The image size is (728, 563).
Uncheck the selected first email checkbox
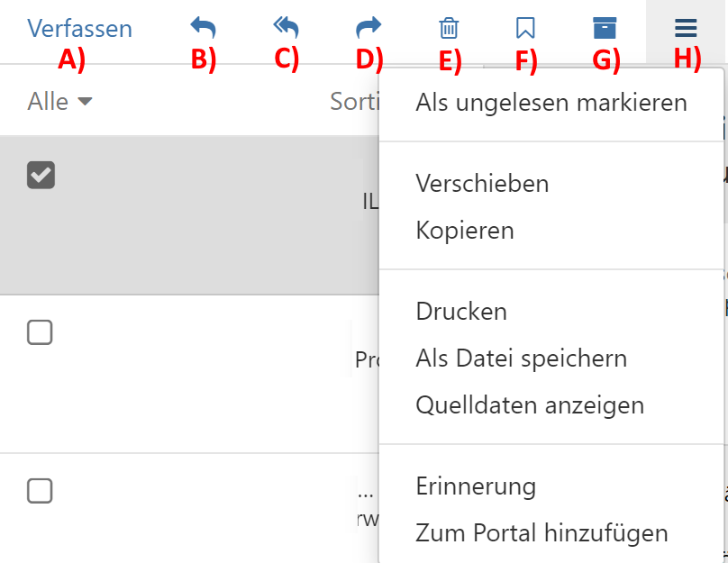point(41,175)
